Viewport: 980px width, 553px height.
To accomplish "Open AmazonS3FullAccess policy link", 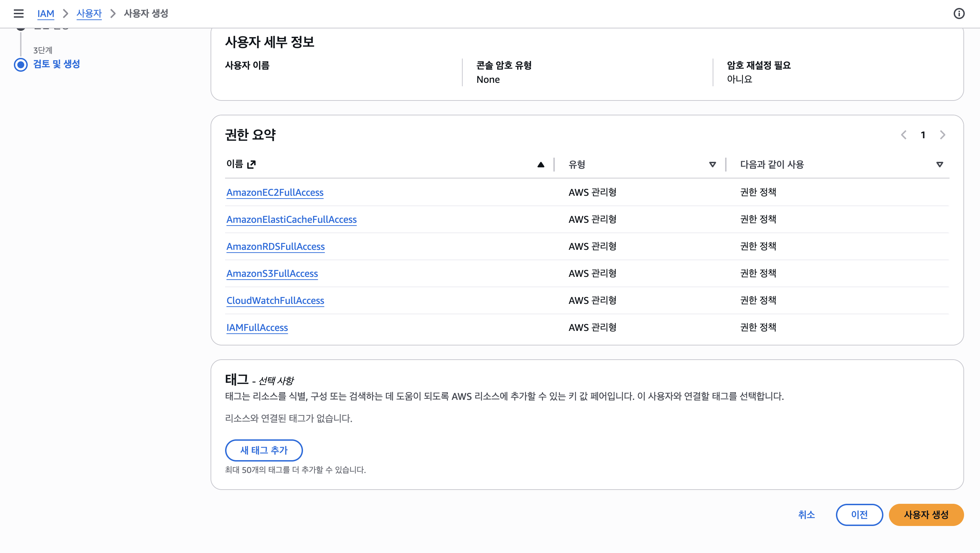I will coord(272,273).
